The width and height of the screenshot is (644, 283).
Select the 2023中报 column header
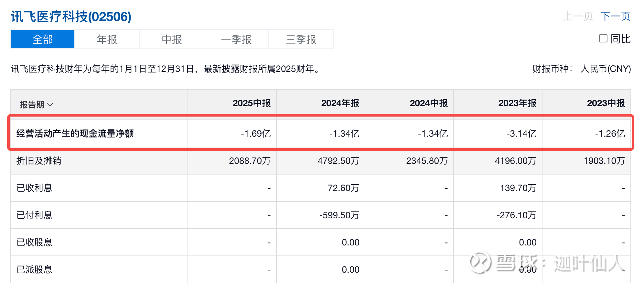tap(606, 103)
